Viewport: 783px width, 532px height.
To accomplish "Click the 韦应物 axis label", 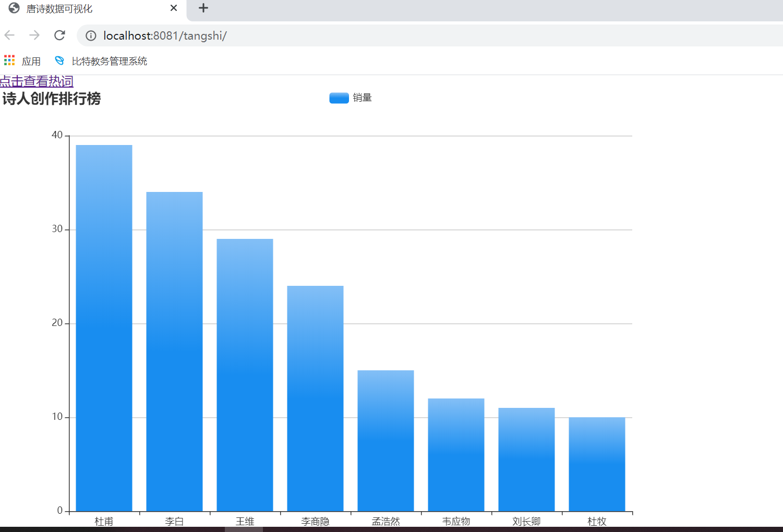I will (456, 521).
